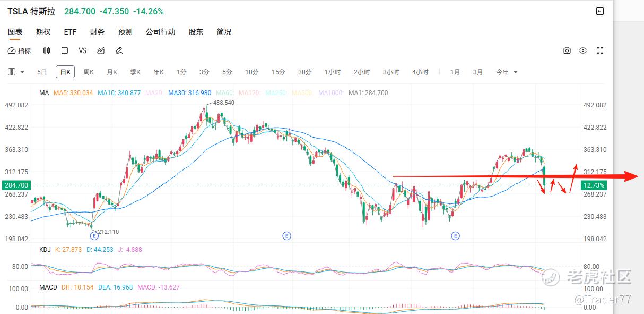Choose the 1小时 interval
Image resolution: width=644 pixels, height=314 pixels.
click(x=333, y=72)
